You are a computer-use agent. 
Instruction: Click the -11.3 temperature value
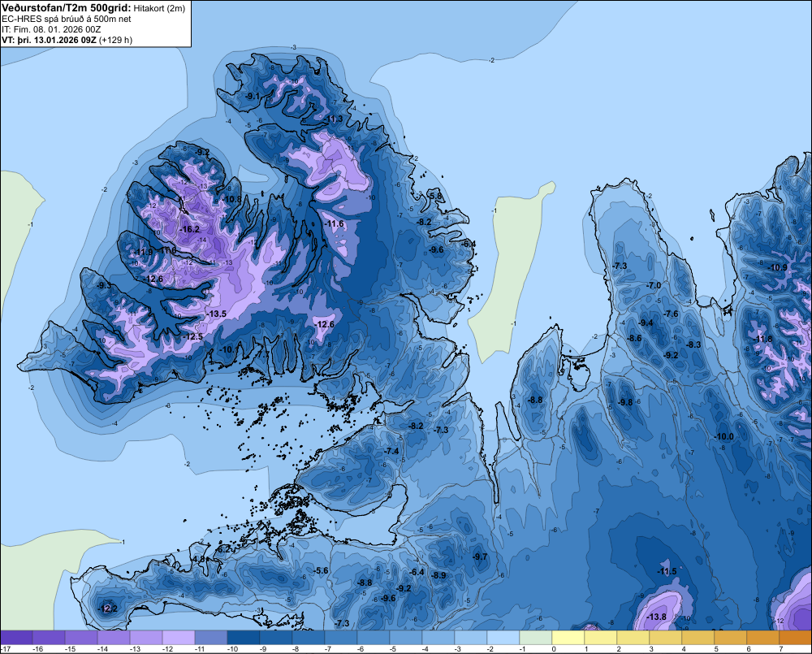tap(333, 119)
